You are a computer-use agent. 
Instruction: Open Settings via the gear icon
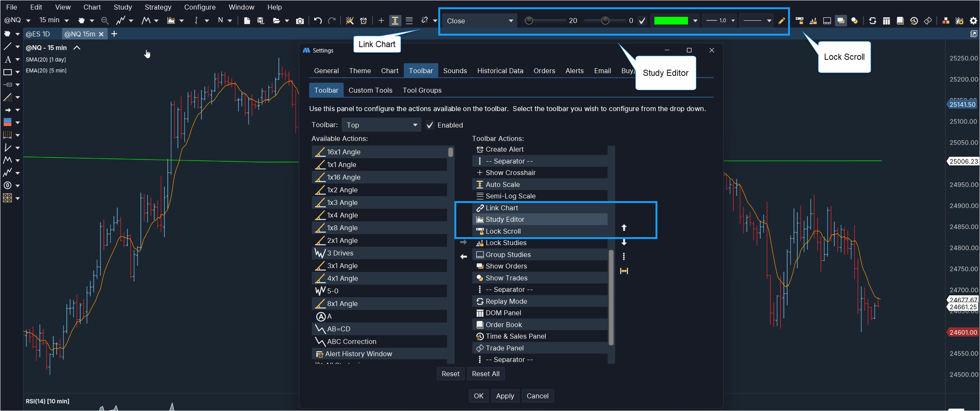click(x=973, y=21)
